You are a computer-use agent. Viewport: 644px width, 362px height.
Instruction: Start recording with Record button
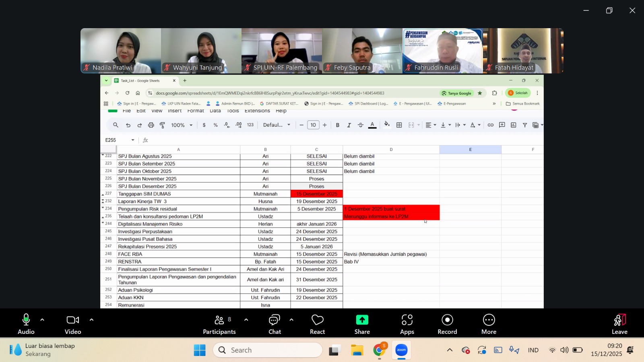447,324
